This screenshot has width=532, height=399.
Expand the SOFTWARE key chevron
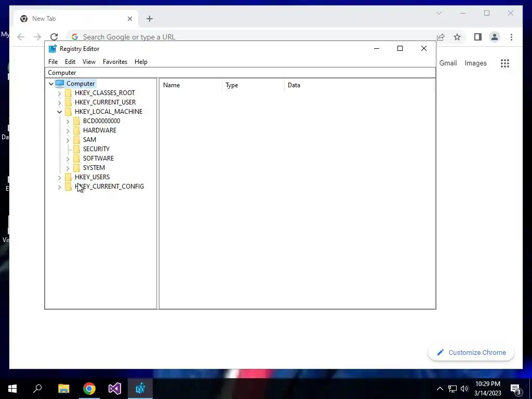68,158
